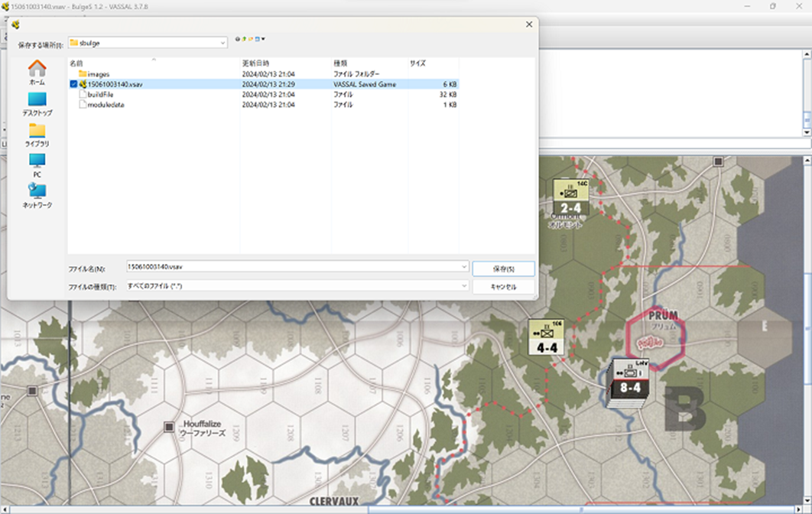Click the 2024/02/13 21:29 date cell
Image resolution: width=812 pixels, height=514 pixels.
click(x=268, y=84)
